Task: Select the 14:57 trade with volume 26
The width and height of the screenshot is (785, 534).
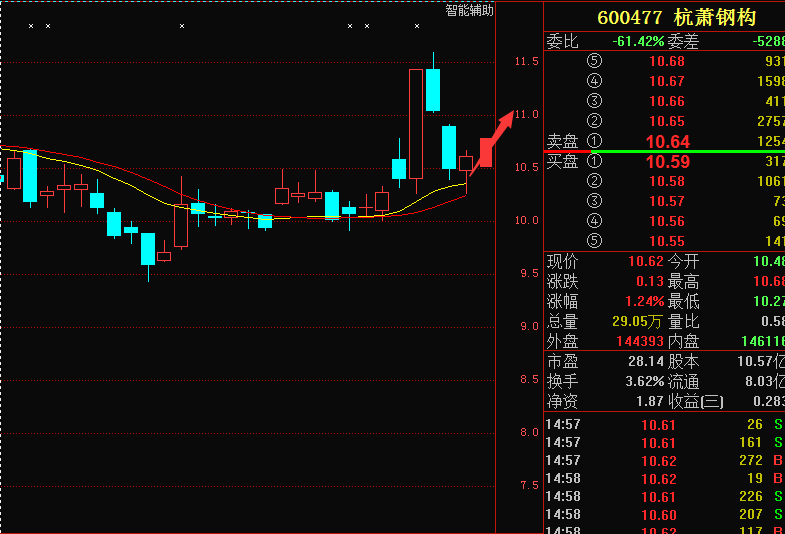Action: (x=664, y=425)
